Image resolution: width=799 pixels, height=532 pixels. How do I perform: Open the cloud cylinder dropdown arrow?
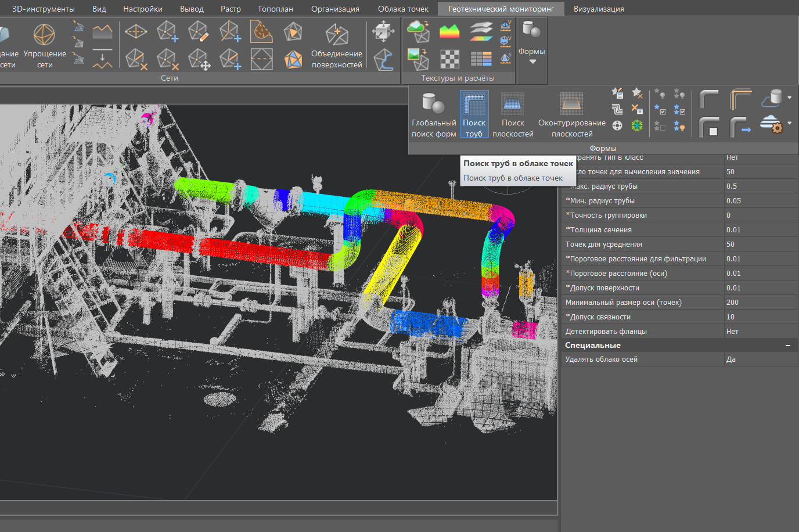coord(790,98)
